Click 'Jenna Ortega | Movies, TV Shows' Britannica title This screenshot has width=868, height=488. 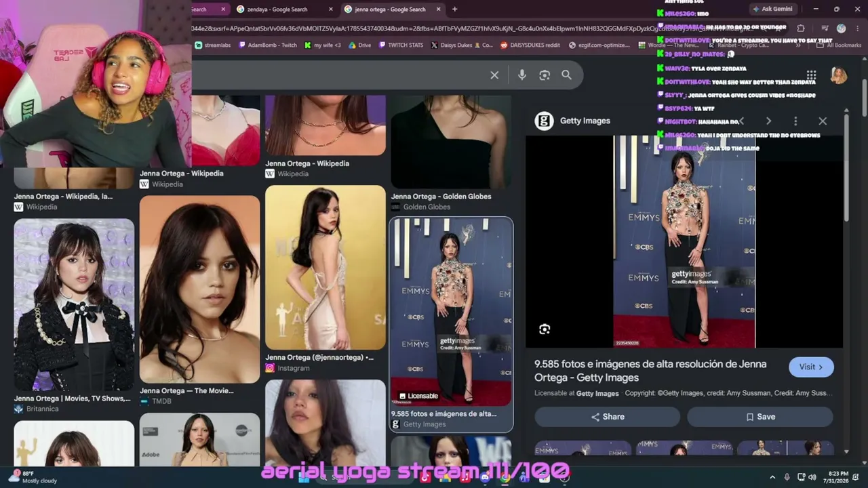point(73,399)
